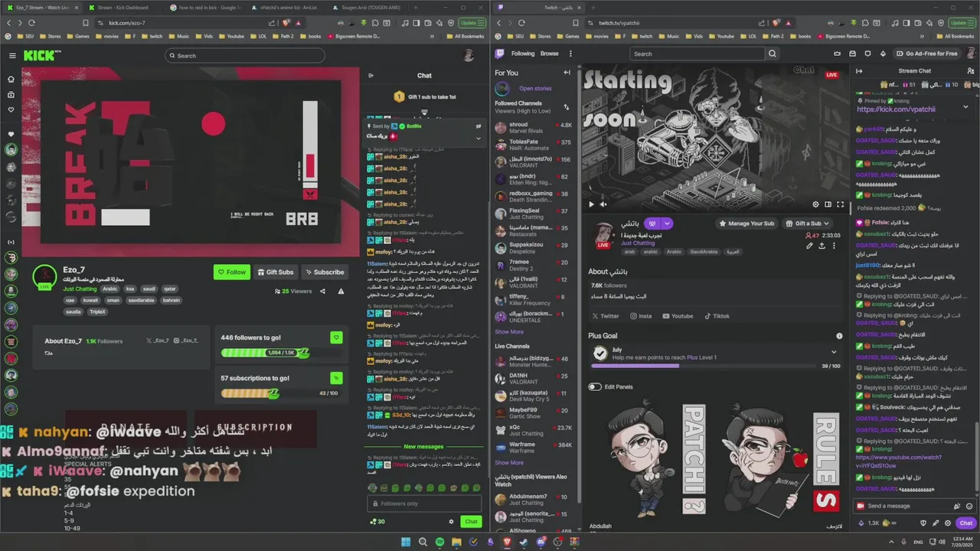Go to Kick home via sidebar icon
980x551 pixels.
point(11,79)
